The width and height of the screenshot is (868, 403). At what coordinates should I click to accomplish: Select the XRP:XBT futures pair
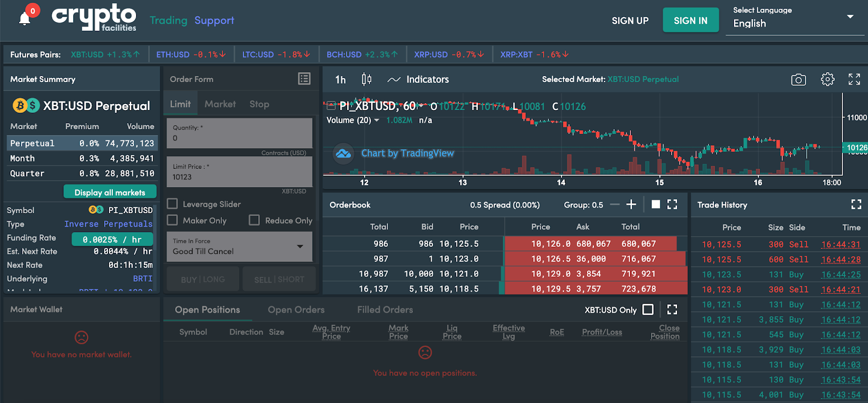(535, 55)
